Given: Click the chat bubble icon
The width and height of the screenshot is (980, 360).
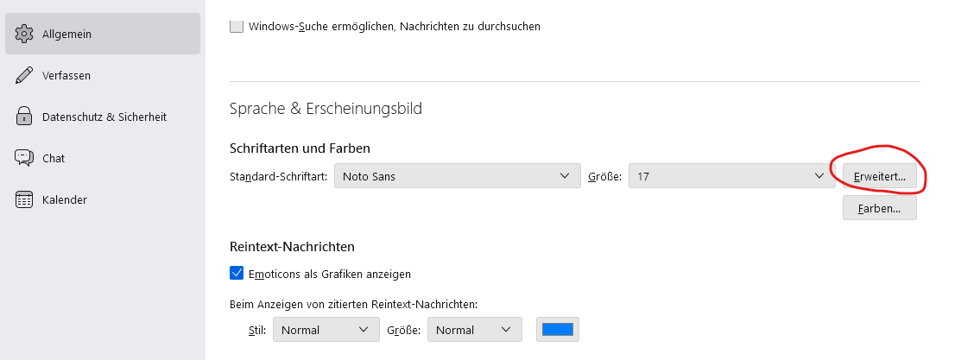Looking at the screenshot, I should tap(24, 158).
